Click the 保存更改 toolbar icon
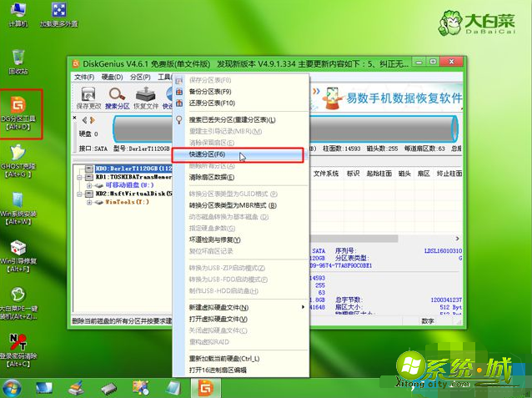Screen dimensions: 532x398 [88, 98]
